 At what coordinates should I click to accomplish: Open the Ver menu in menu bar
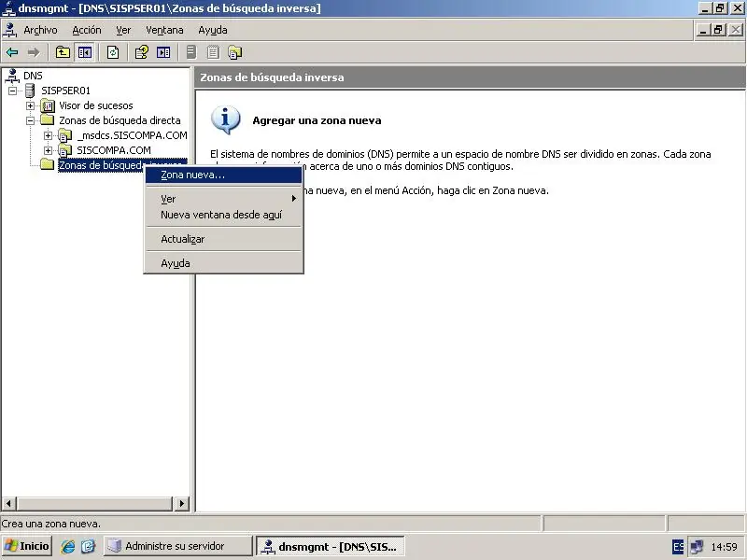click(x=123, y=30)
